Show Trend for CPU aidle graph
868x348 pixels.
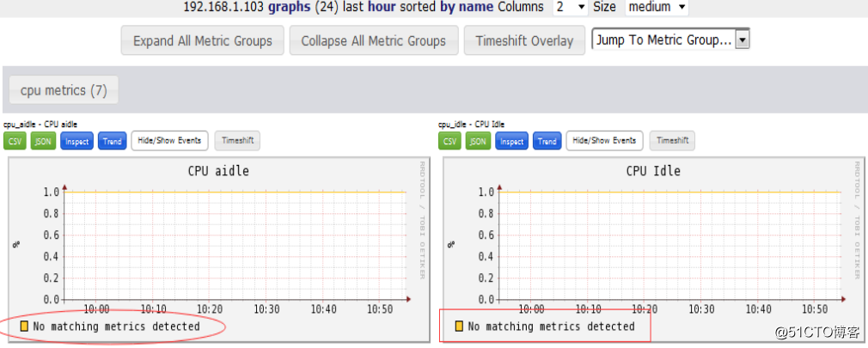pyautogui.click(x=113, y=141)
